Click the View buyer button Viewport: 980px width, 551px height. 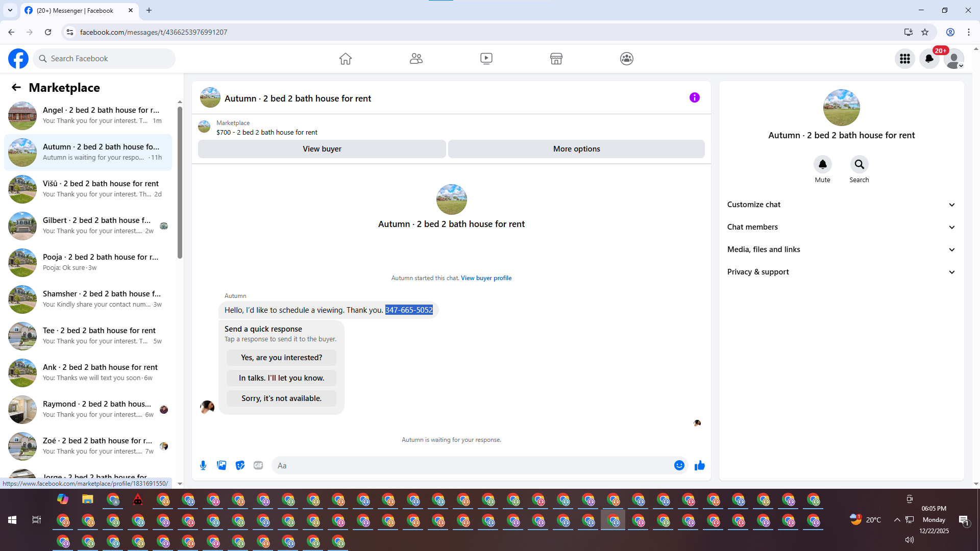pos(322,149)
